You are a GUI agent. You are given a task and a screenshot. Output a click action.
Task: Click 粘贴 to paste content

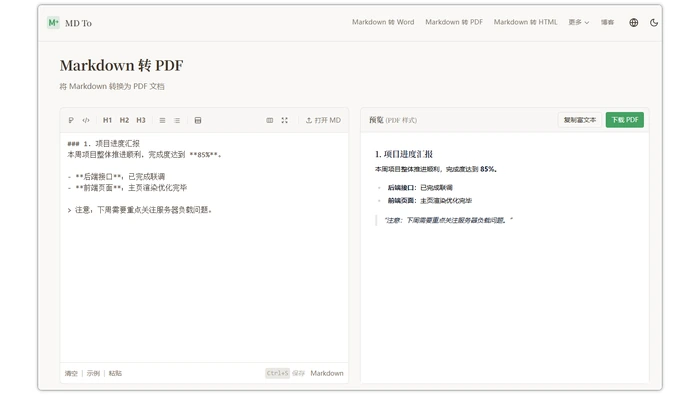coord(115,373)
